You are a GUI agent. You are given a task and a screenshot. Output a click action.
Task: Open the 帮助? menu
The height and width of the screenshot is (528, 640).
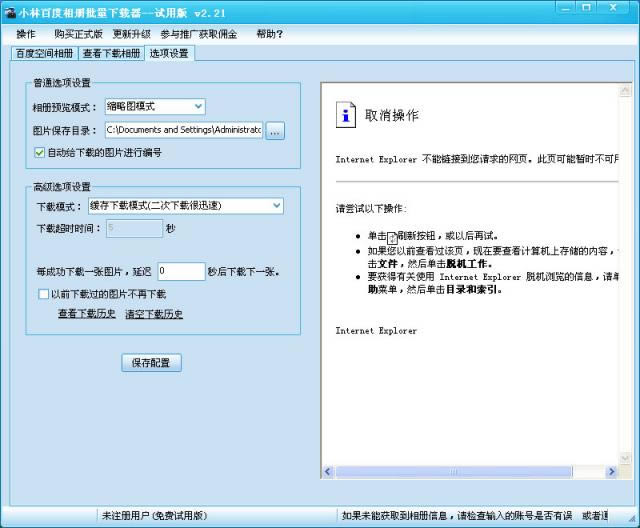click(269, 34)
